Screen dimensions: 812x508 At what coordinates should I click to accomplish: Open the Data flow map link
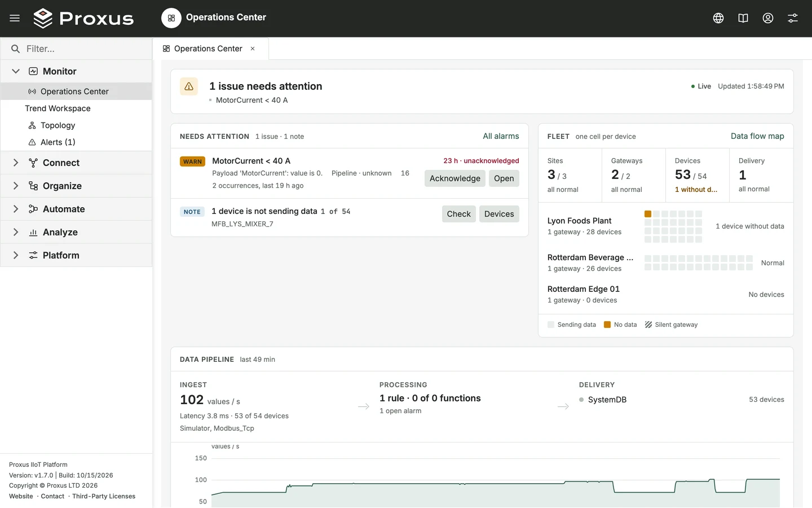(x=757, y=136)
